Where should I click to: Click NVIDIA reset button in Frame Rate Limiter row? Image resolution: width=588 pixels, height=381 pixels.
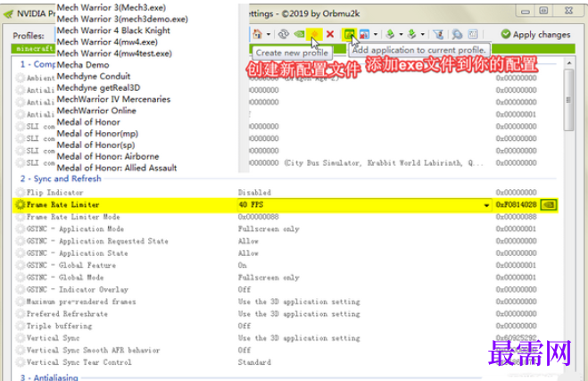pyautogui.click(x=549, y=204)
